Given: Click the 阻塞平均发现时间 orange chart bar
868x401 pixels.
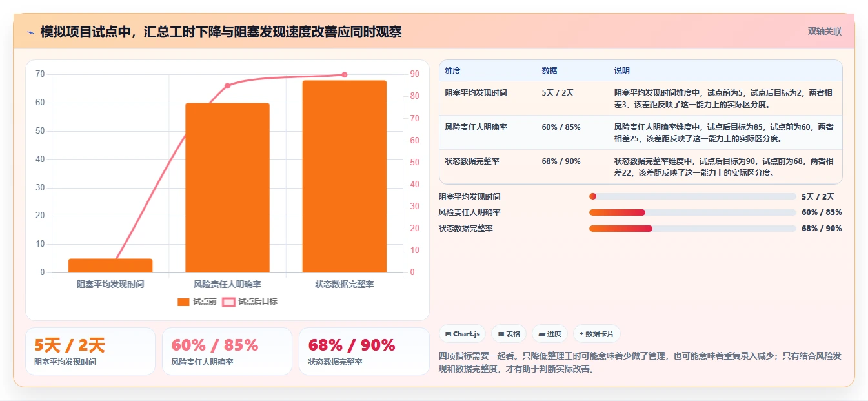Looking at the screenshot, I should tap(110, 265).
